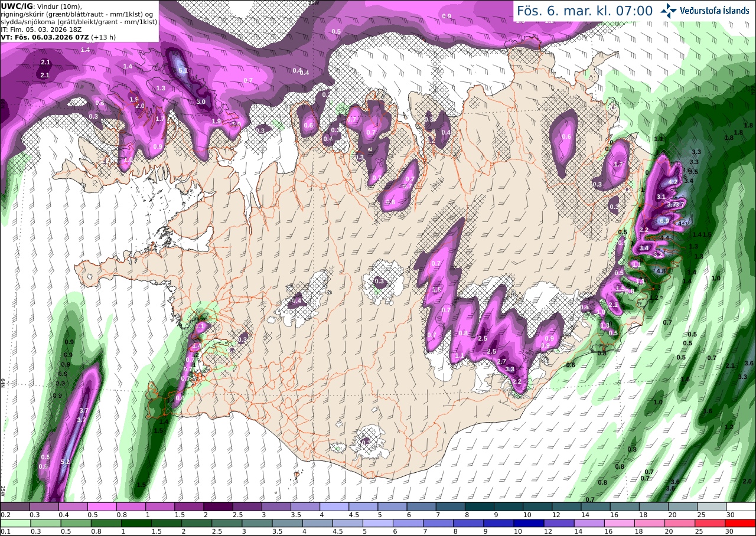Pick the bottom-row swatch starting at 0.5

pos(76,523)
